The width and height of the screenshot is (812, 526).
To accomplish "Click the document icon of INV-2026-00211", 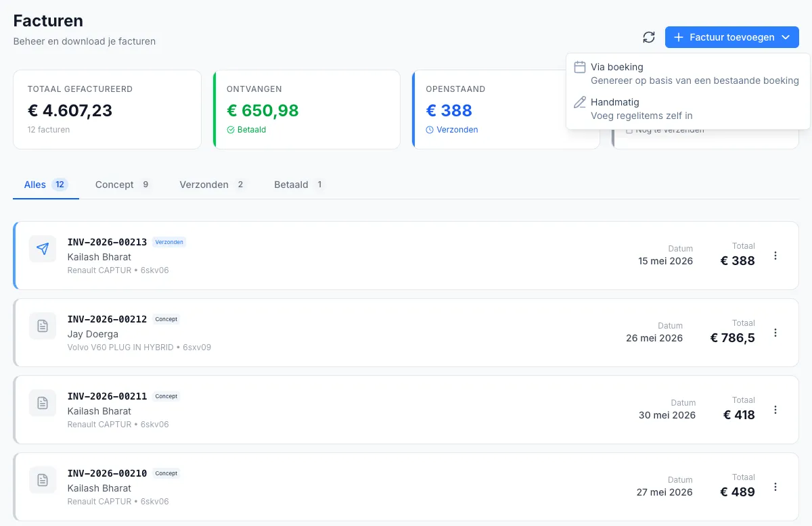I will click(x=43, y=403).
